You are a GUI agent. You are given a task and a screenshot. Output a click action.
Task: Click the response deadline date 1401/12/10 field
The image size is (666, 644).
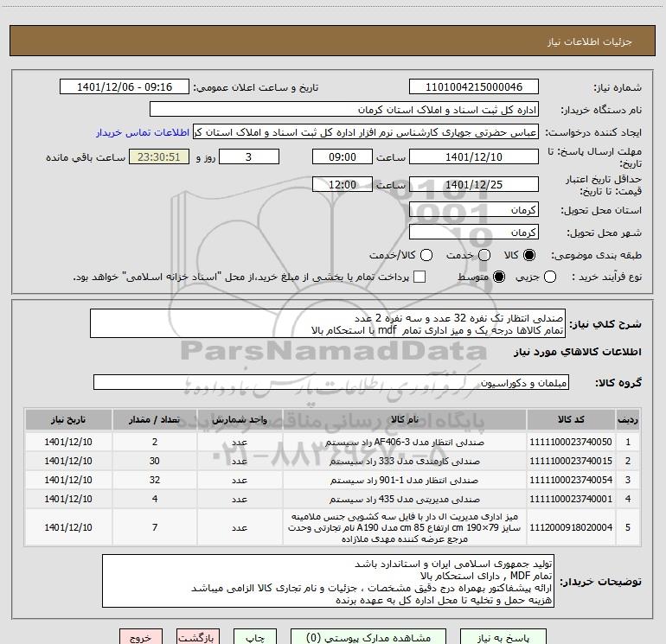tap(474, 156)
